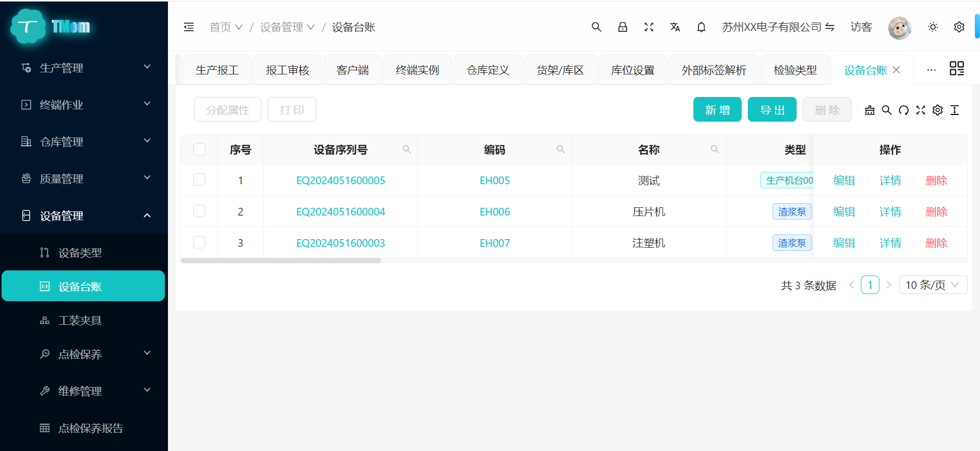This screenshot has width=980, height=451.
Task: Expand the 质量管理 sidebar menu
Action: click(x=84, y=179)
